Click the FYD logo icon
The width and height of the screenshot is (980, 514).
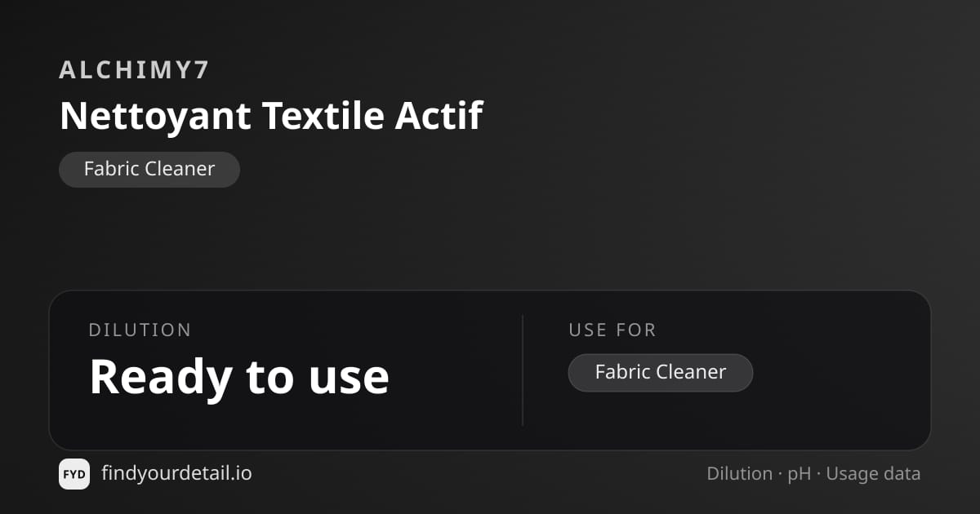coord(74,474)
